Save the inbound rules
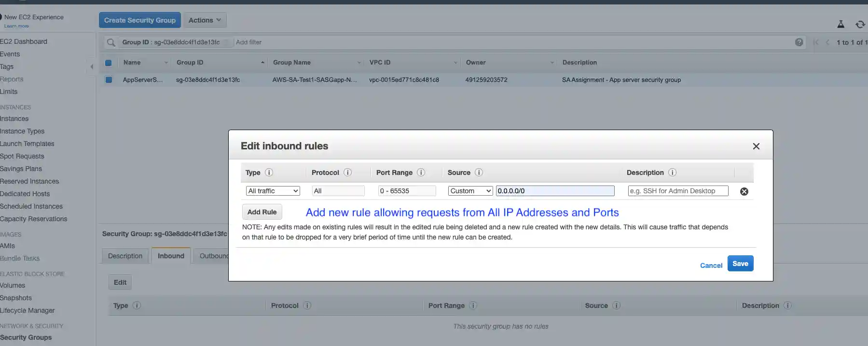This screenshot has height=346, width=868. [740, 264]
